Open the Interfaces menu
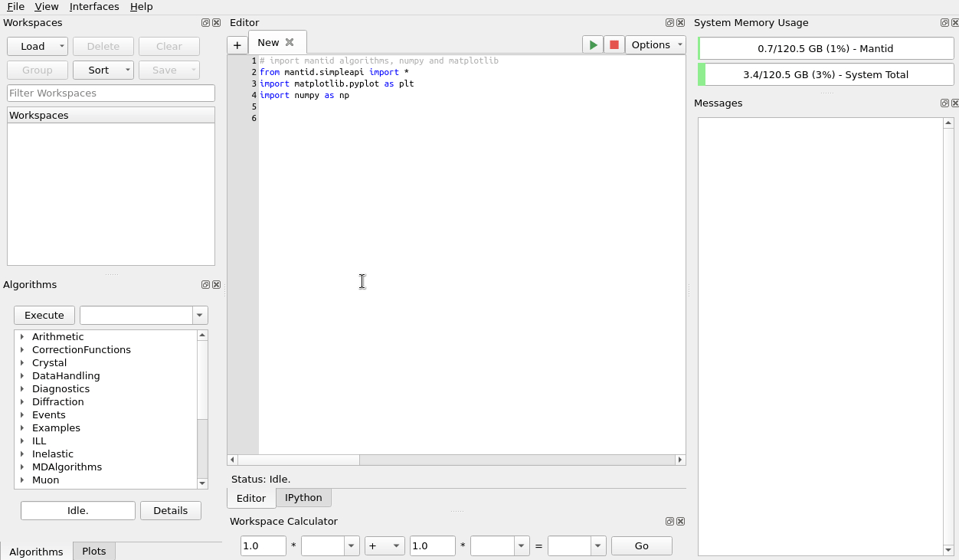 (94, 6)
